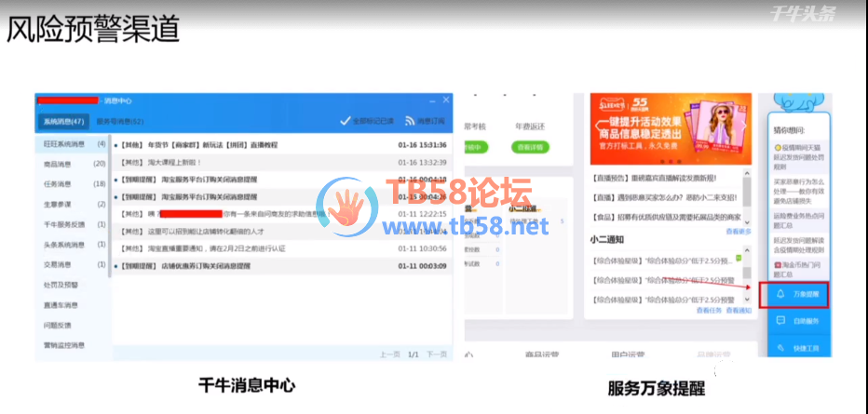Click the 查看通知 link

point(738,311)
